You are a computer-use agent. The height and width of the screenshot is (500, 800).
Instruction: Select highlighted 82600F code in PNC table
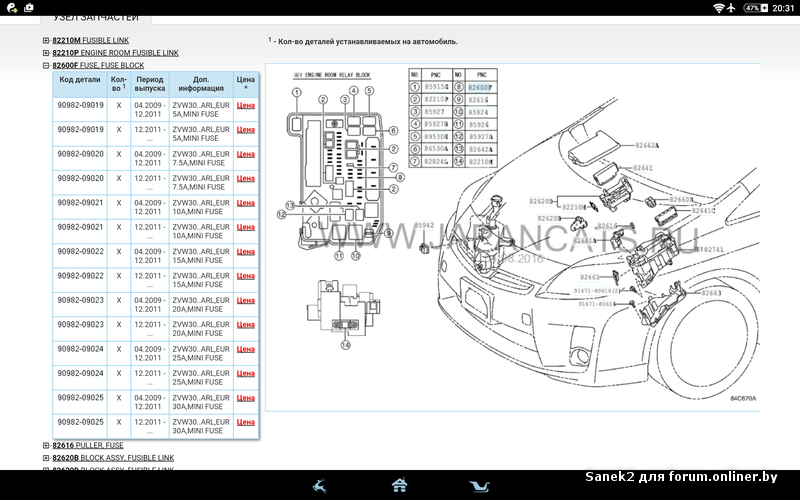(x=480, y=87)
